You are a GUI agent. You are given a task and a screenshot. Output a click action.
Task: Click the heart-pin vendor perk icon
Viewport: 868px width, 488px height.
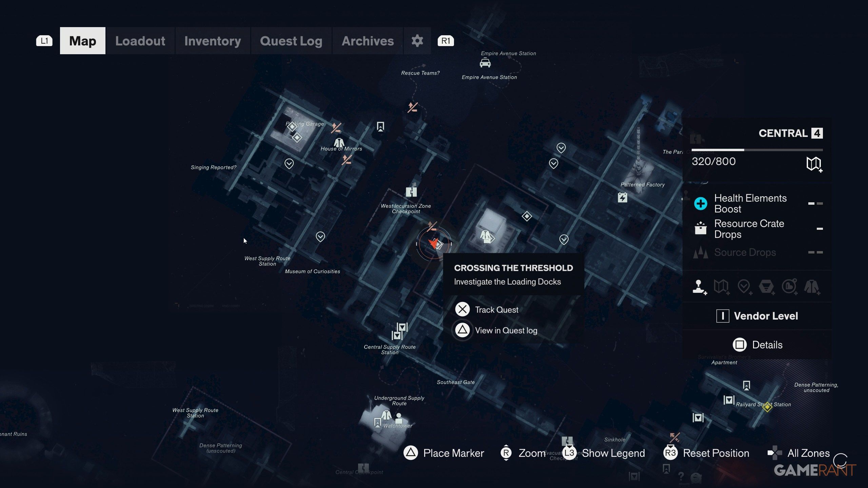click(x=744, y=287)
